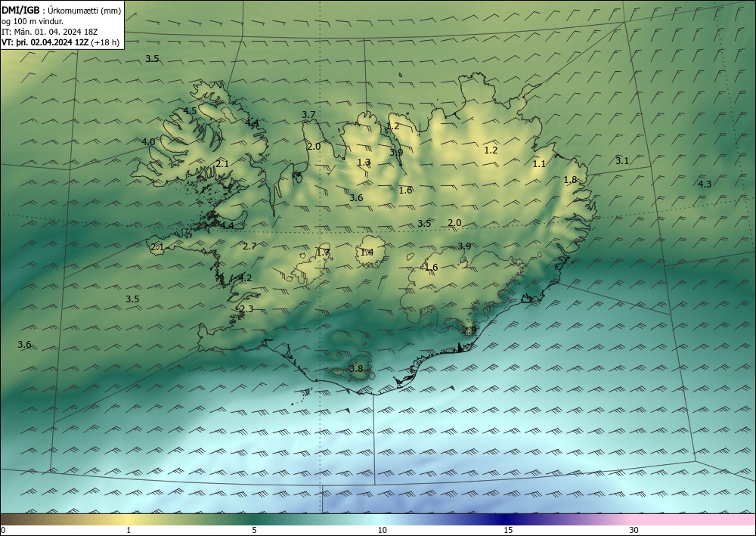
Task: Select the 1.7 value on the glacier
Action: click(323, 252)
